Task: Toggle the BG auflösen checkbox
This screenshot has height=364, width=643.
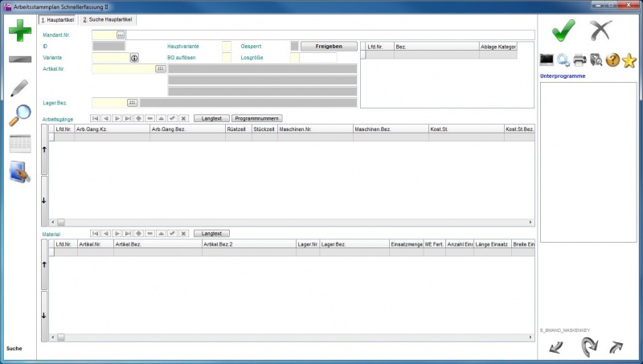Action: 226,58
